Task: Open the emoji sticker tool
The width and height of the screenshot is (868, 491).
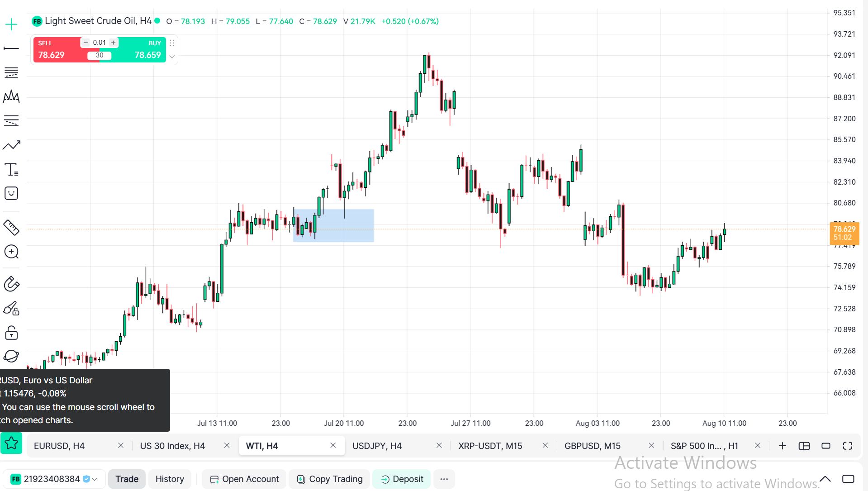Action: [11, 193]
